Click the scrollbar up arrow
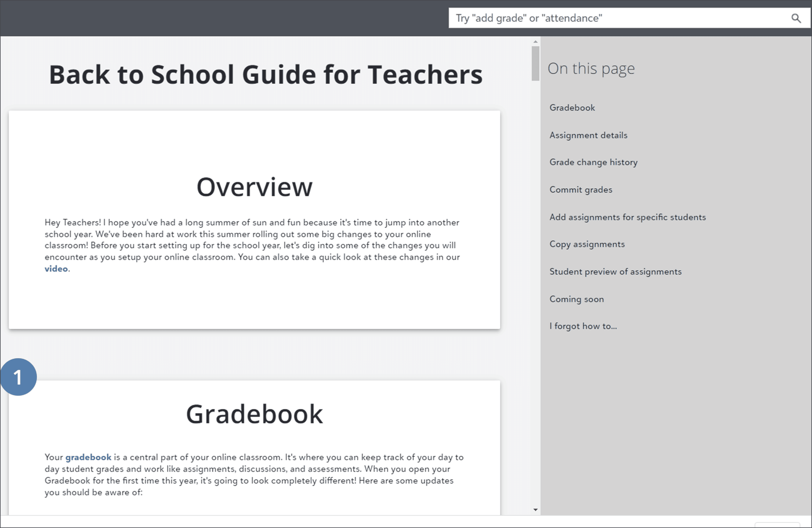The height and width of the screenshot is (528, 812). pos(535,42)
